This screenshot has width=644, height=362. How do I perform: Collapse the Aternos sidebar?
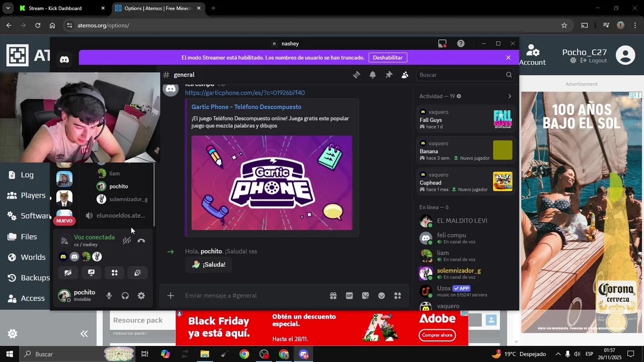(84, 334)
